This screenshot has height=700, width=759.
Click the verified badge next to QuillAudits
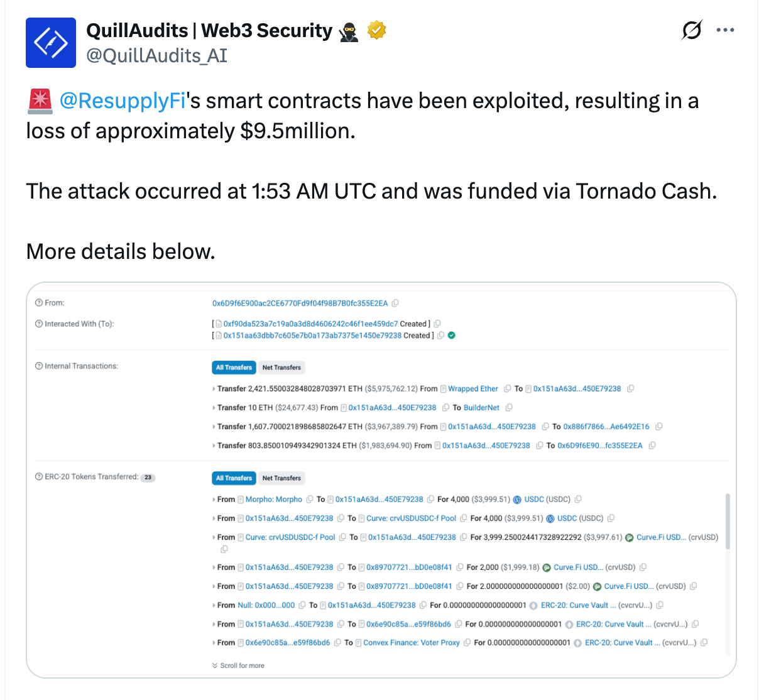(376, 30)
